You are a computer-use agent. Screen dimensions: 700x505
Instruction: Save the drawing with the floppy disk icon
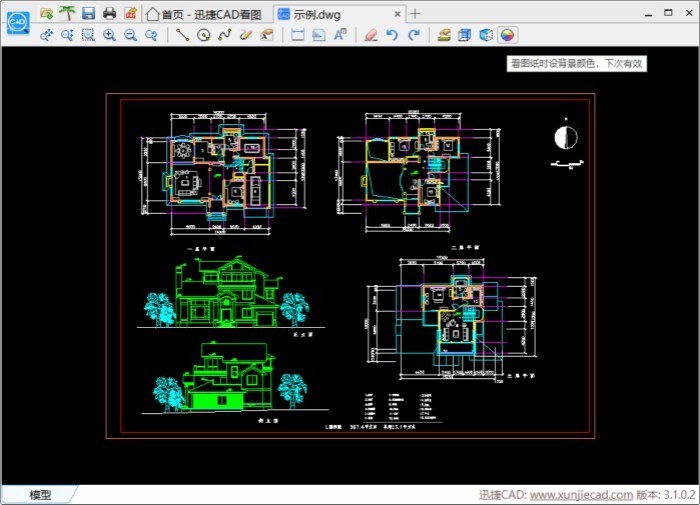point(88,13)
